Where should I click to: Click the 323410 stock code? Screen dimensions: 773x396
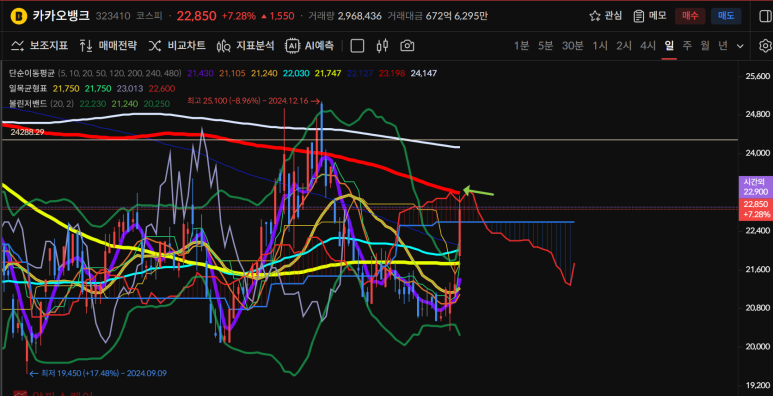click(112, 16)
